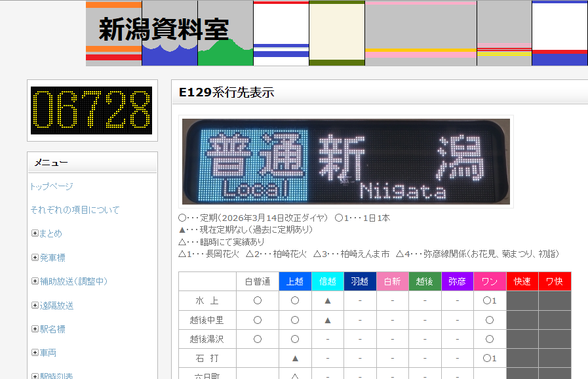Click the ▲ cell in 石打 row
This screenshot has height=379, width=588.
[295, 359]
